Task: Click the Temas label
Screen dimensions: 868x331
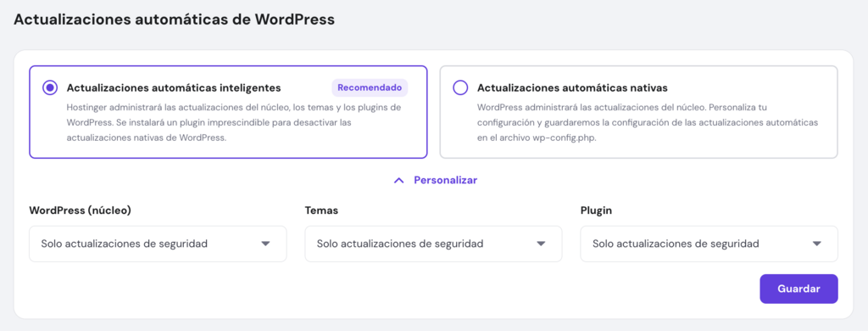Action: [x=321, y=210]
